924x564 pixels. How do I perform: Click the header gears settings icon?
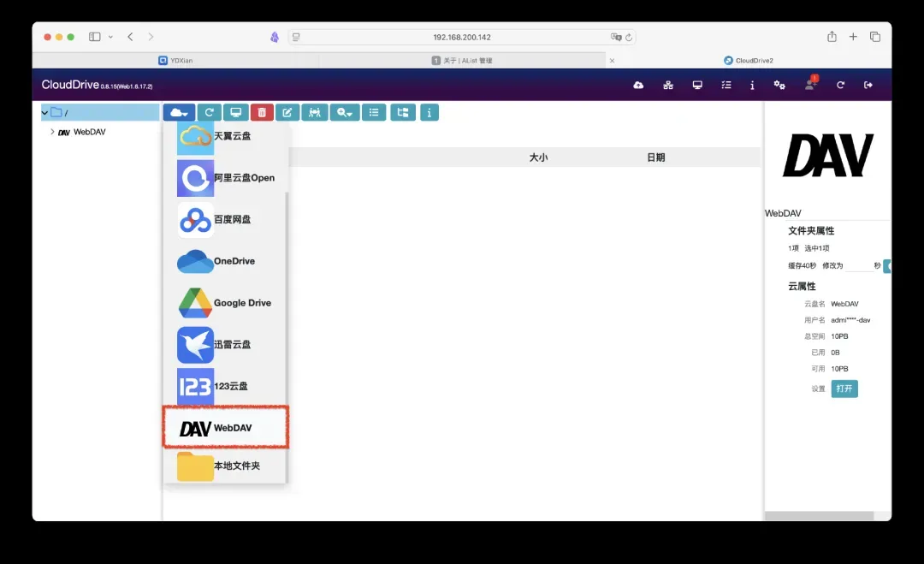[x=779, y=85]
